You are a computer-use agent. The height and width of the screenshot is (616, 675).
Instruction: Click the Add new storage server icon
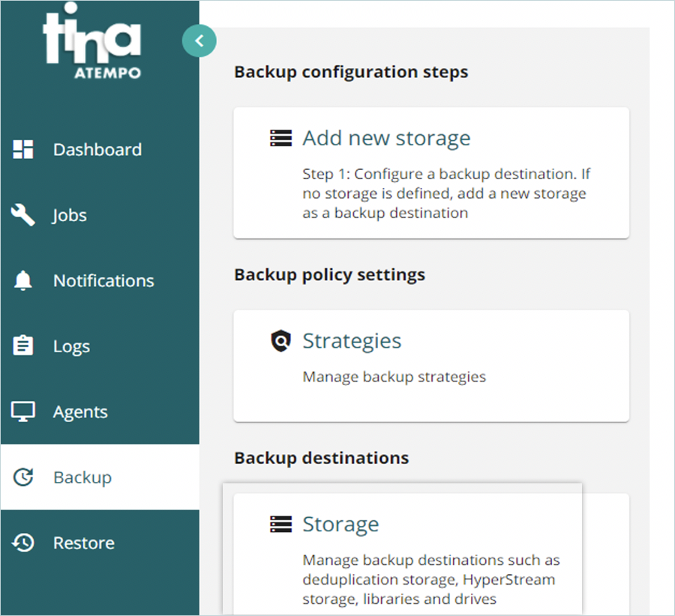tap(280, 139)
